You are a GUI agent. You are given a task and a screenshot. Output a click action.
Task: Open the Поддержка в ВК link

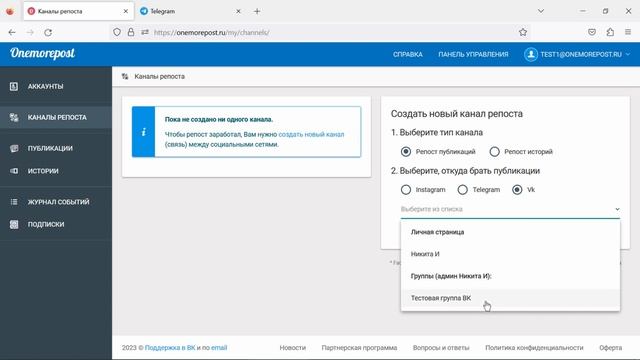170,348
